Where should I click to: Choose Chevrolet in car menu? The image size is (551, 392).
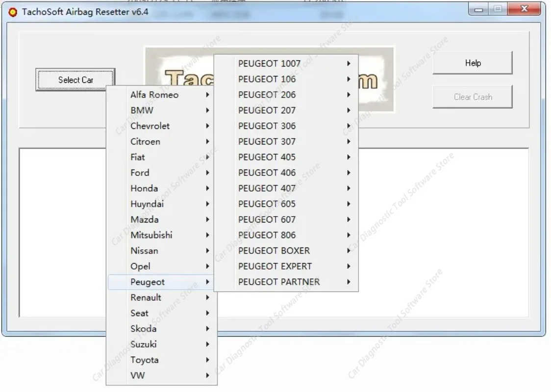[x=161, y=126]
